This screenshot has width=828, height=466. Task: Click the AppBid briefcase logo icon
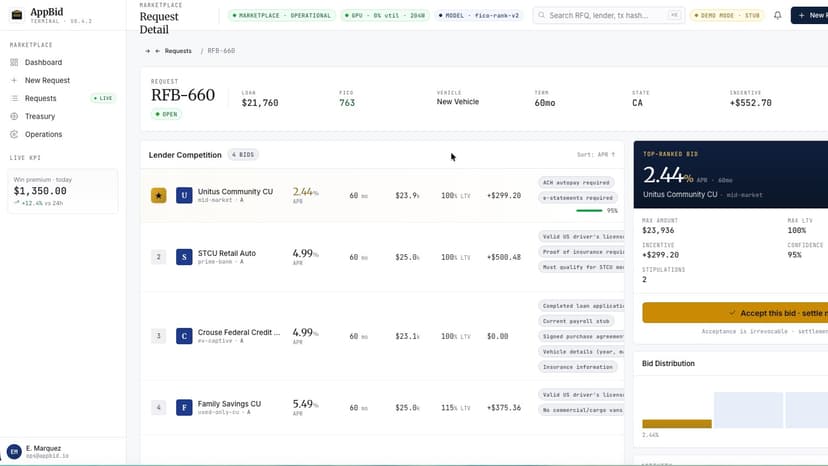tap(17, 15)
